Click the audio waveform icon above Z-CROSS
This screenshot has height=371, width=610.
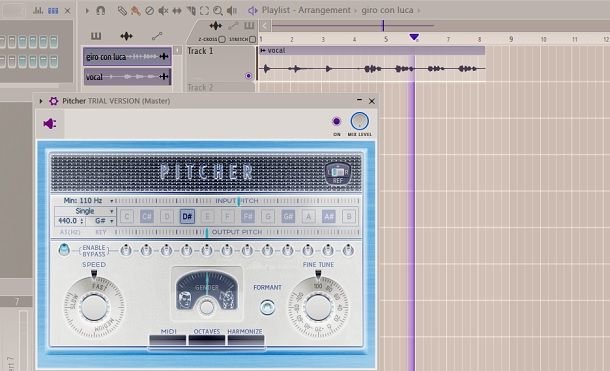[x=216, y=26]
